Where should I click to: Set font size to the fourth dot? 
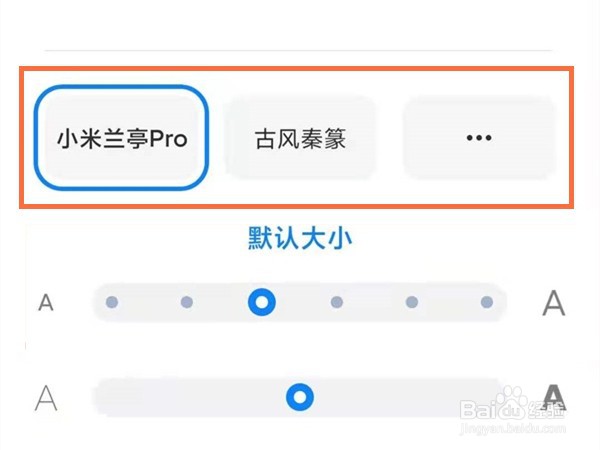337,302
